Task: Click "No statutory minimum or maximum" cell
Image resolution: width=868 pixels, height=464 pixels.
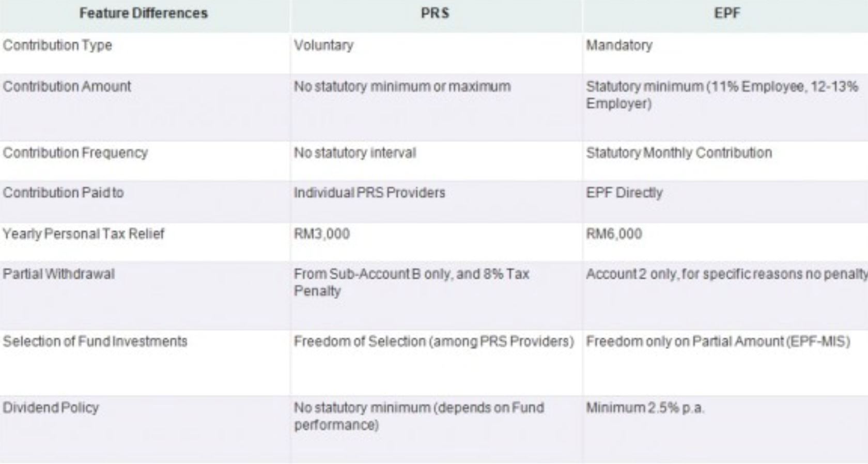Action: pyautogui.click(x=402, y=86)
